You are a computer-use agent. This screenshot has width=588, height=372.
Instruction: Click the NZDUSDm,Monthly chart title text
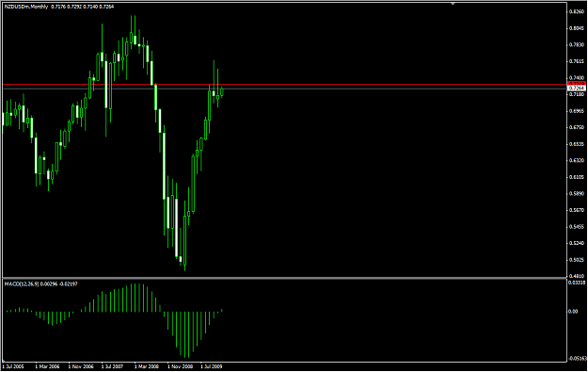pyautogui.click(x=26, y=7)
